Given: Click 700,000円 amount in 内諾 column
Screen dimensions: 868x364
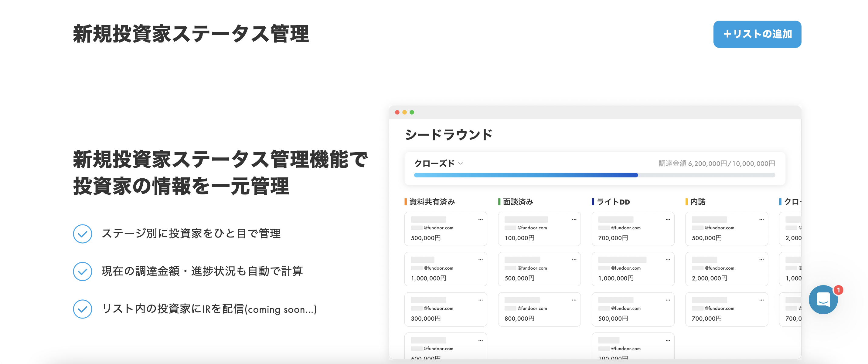Looking at the screenshot, I should point(706,318).
